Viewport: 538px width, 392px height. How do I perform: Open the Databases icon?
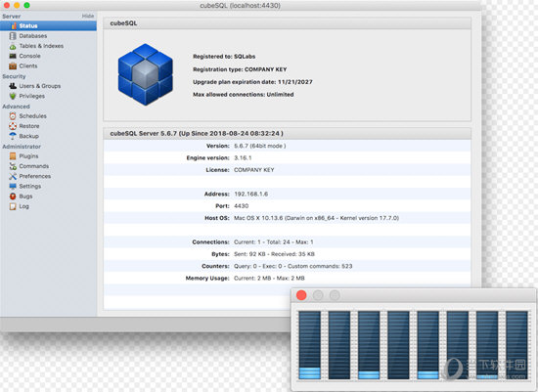pyautogui.click(x=13, y=35)
